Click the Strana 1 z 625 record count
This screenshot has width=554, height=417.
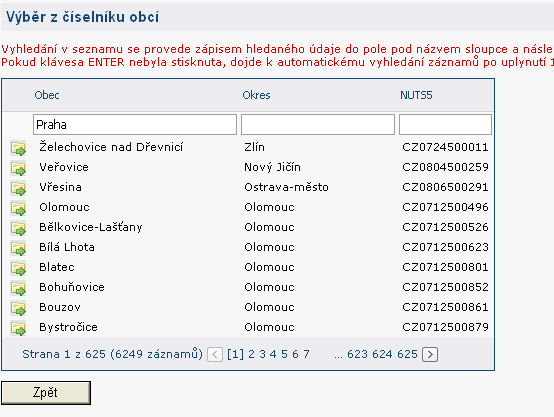112,354
